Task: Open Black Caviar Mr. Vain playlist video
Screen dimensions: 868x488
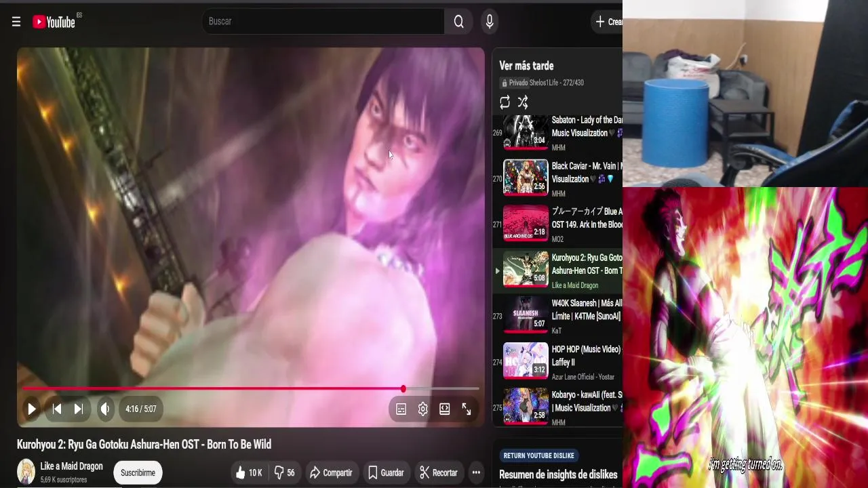Action: pos(557,179)
